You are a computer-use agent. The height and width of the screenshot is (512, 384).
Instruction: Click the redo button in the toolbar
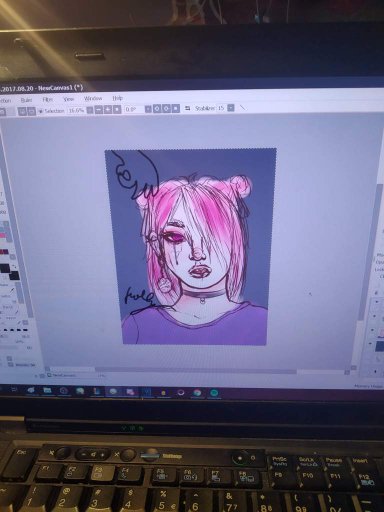click(31, 111)
